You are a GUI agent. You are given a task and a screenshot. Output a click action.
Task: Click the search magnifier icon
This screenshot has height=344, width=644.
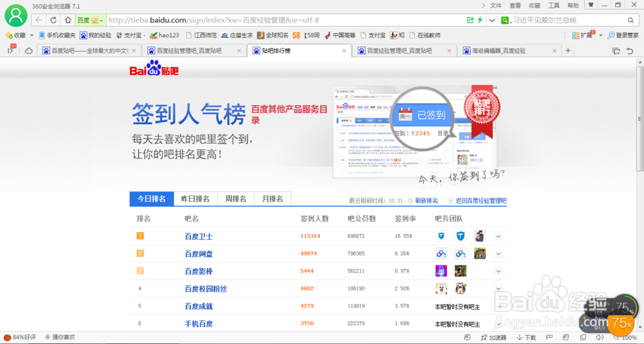pyautogui.click(x=630, y=20)
